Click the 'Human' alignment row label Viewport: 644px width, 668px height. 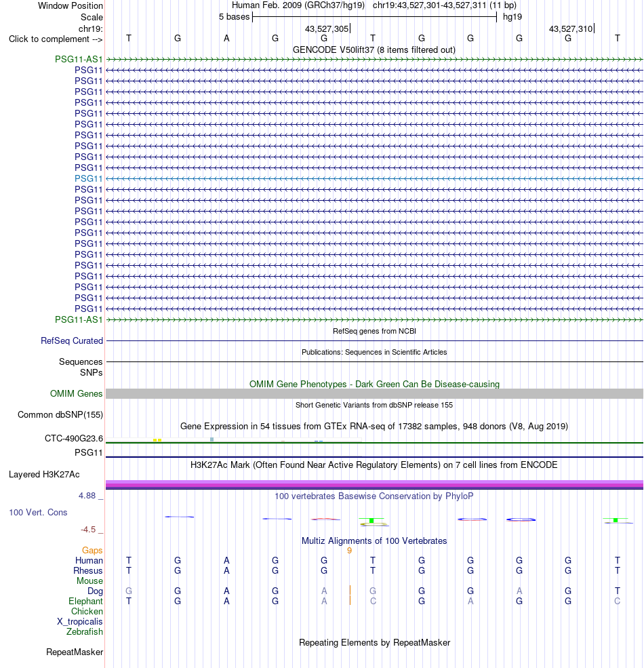pyautogui.click(x=89, y=561)
